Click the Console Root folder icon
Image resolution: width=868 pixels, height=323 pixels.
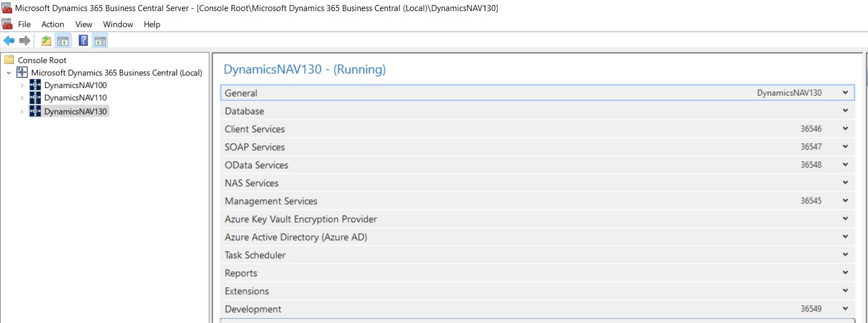(9, 60)
